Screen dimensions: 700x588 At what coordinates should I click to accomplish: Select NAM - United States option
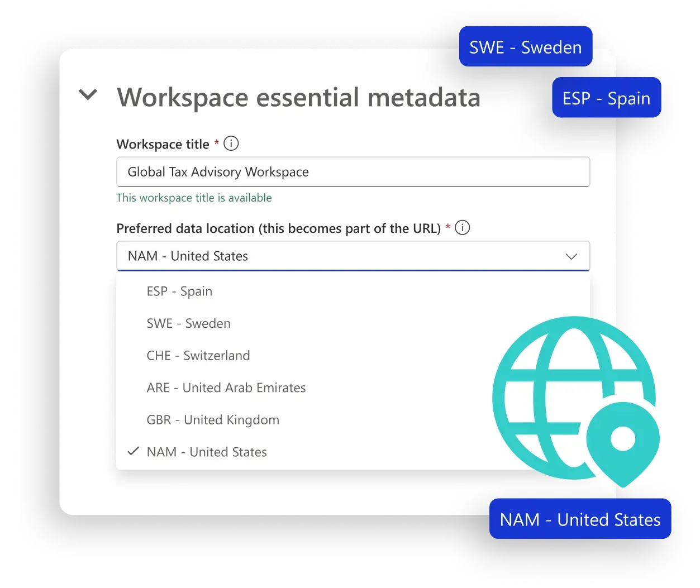coord(206,452)
